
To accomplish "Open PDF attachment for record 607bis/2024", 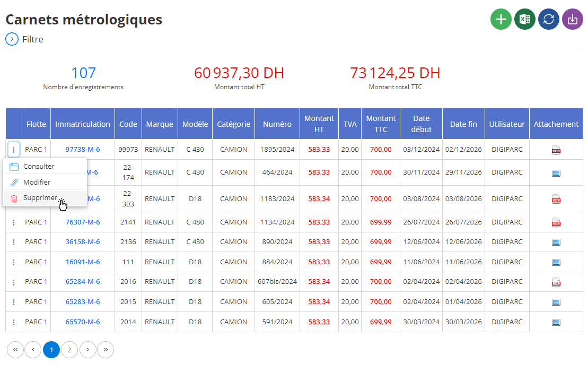I will 556,282.
